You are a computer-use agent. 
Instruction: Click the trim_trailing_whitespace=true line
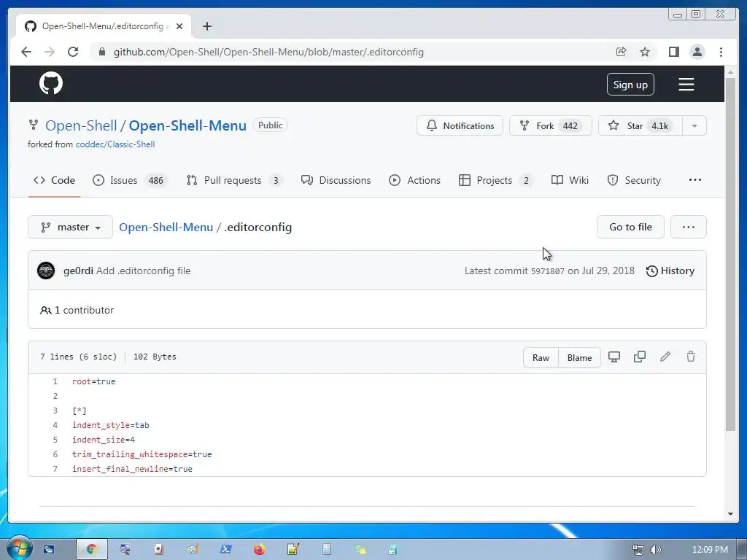pyautogui.click(x=142, y=454)
